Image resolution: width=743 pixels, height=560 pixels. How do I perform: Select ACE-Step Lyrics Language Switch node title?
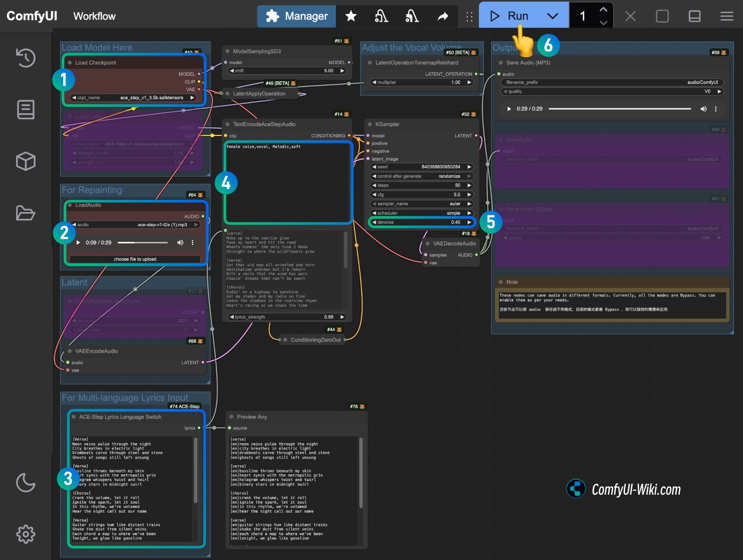(120, 417)
